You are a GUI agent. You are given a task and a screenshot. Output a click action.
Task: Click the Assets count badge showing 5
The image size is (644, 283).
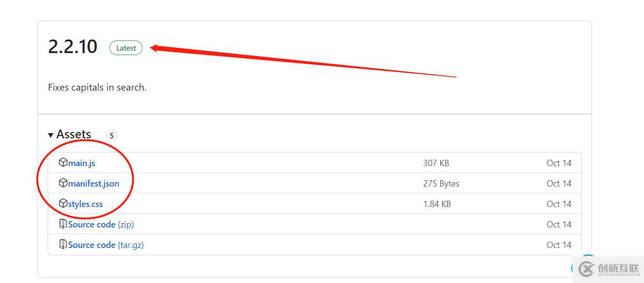(111, 135)
